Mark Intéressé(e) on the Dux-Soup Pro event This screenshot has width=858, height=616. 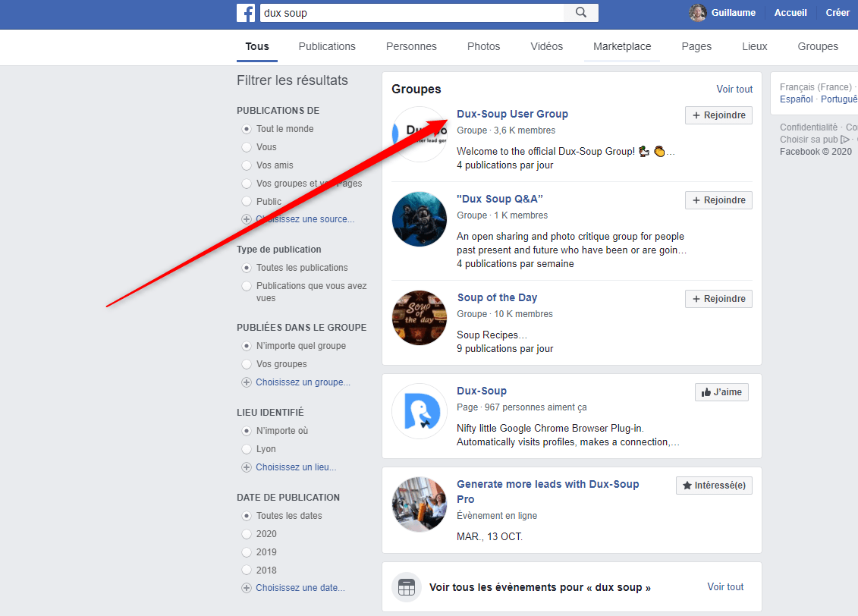[x=714, y=486]
